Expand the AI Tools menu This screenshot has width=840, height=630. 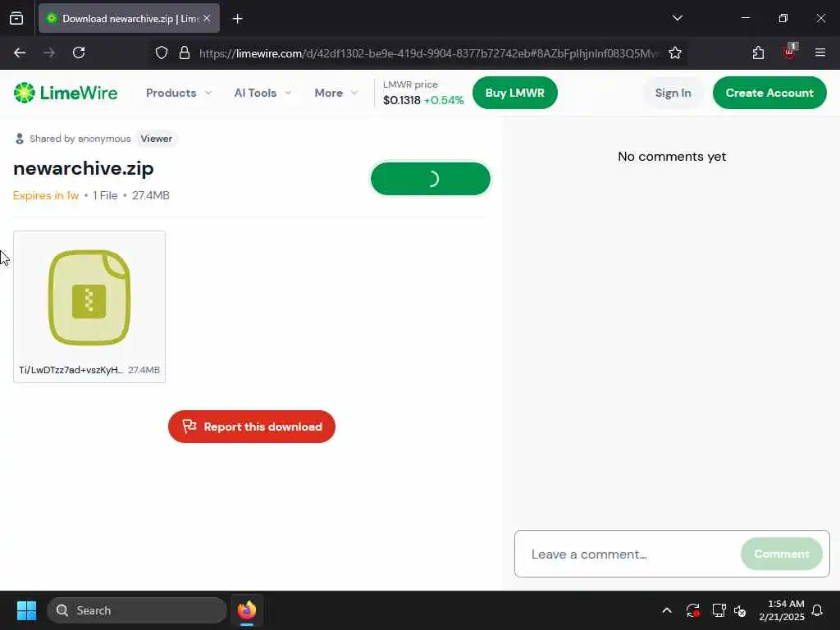pos(262,93)
